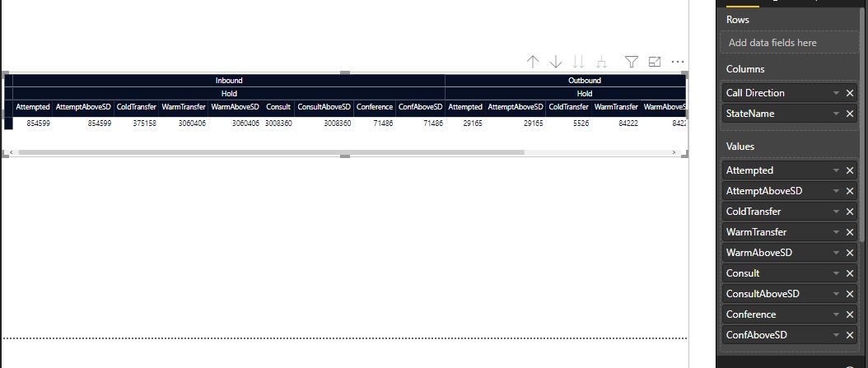
Task: Click the matrix scroll-left arrow
Action: (12, 152)
